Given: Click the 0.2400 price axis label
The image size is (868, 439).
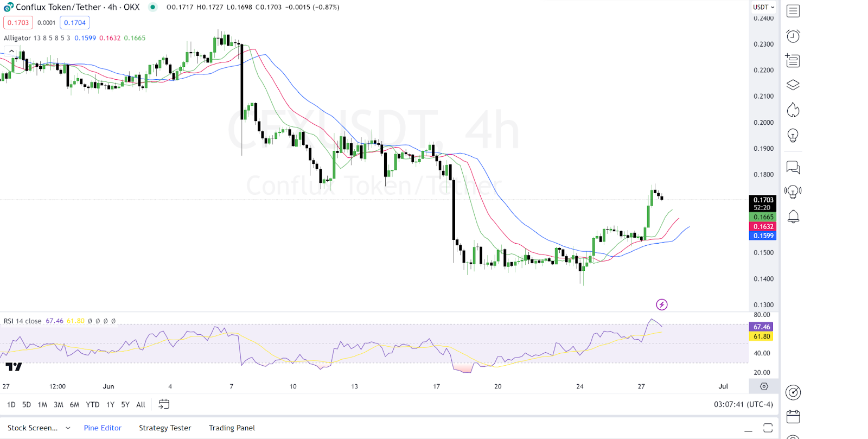Looking at the screenshot, I should click(x=763, y=18).
